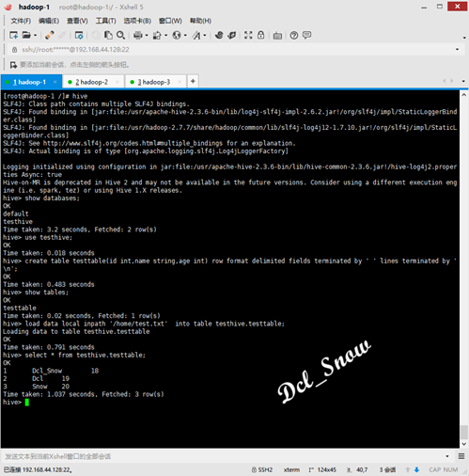This screenshot has height=476, width=469.
Task: Click the tab scroll left arrow
Action: (444, 81)
